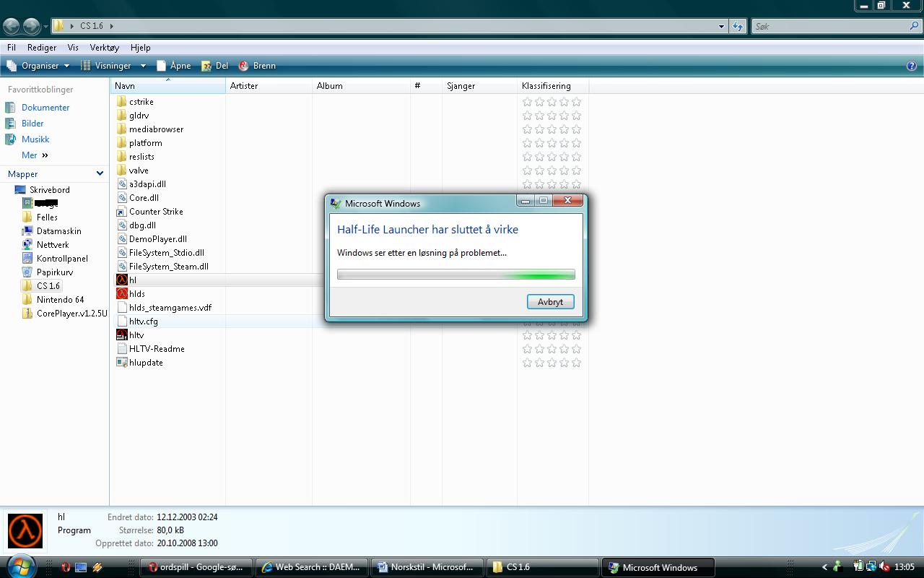
Task: Select Skrivebord in folder tree
Action: 50,190
